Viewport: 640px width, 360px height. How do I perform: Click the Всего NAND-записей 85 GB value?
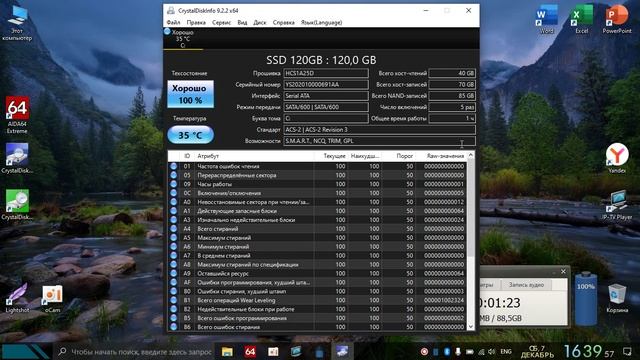point(452,96)
